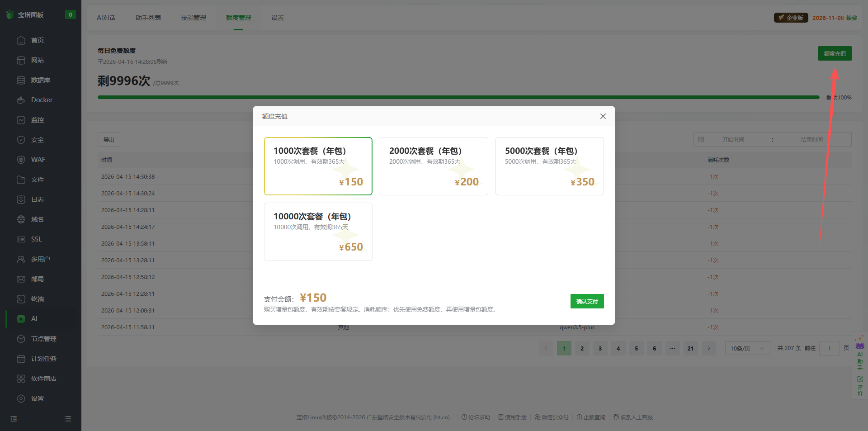Collapse the sidebar menu toggle at bottom left

pos(14,419)
